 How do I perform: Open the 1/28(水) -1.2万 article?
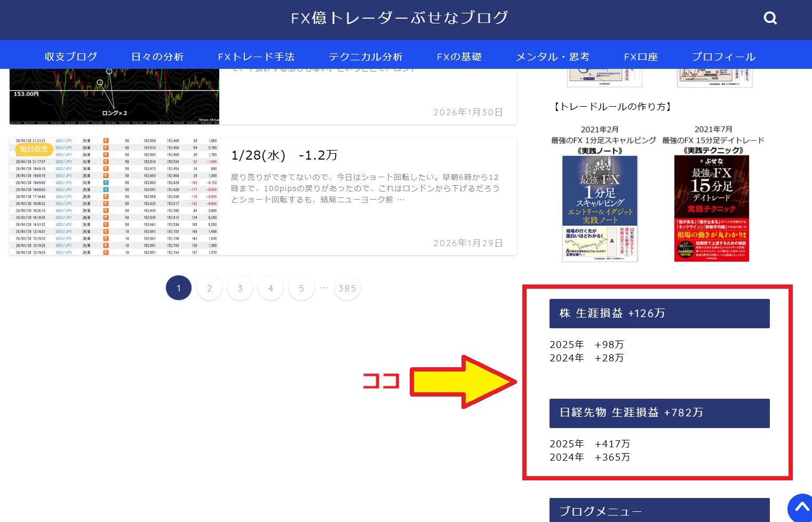tap(284, 155)
